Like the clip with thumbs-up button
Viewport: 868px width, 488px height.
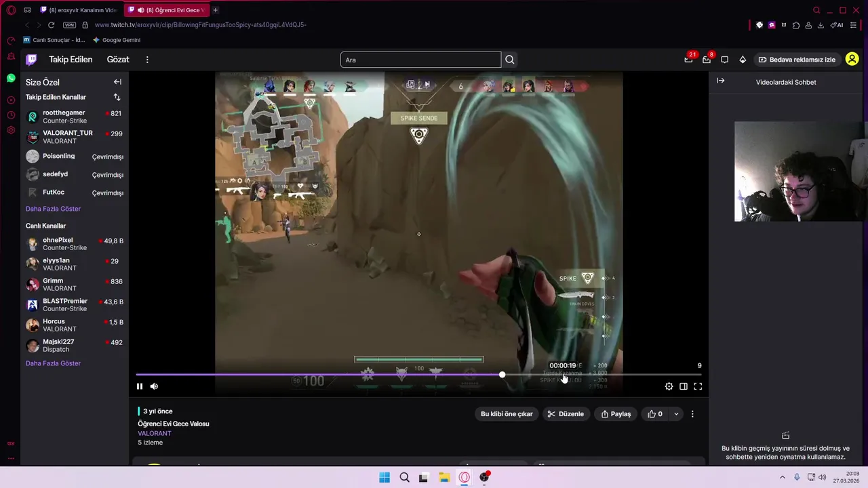[655, 414]
